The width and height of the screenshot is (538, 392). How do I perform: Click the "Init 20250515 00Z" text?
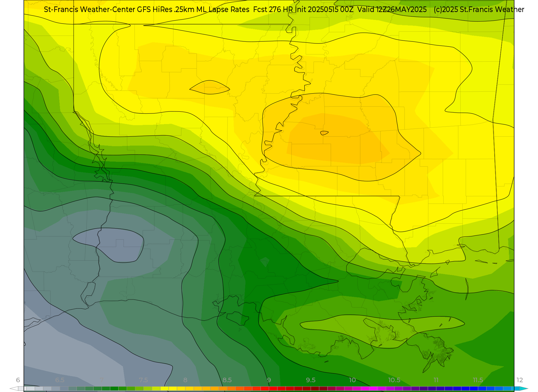(324, 10)
